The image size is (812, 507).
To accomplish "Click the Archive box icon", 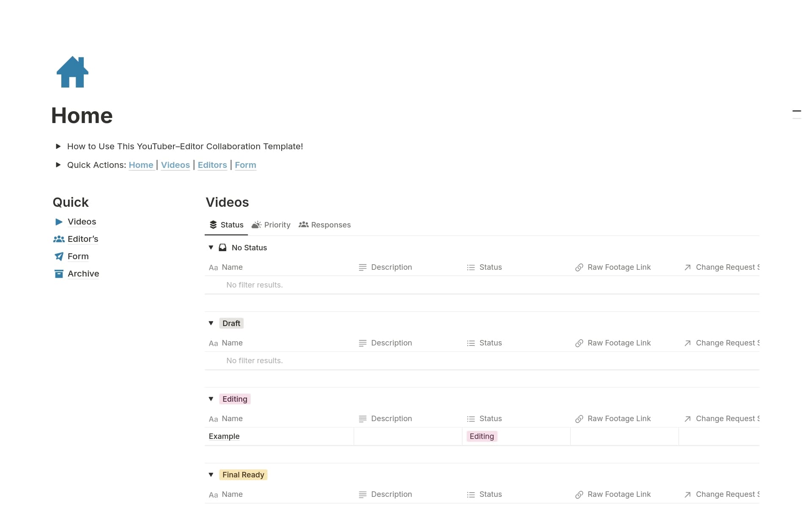I will 59,274.
